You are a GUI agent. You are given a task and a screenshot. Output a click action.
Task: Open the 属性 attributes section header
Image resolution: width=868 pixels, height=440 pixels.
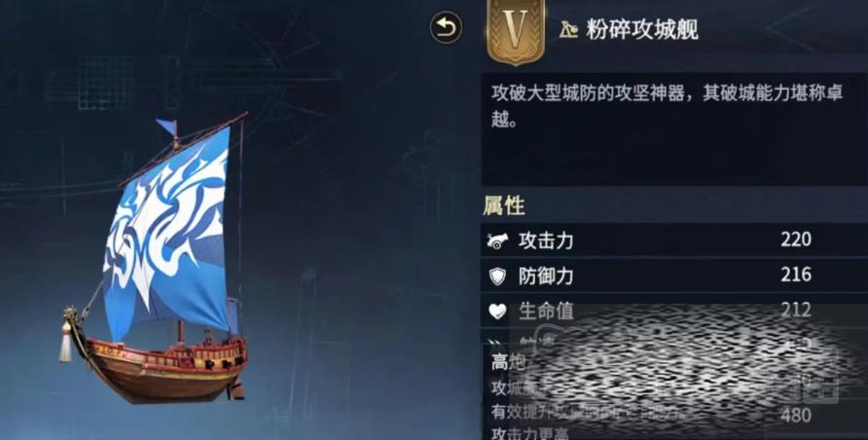(x=504, y=206)
